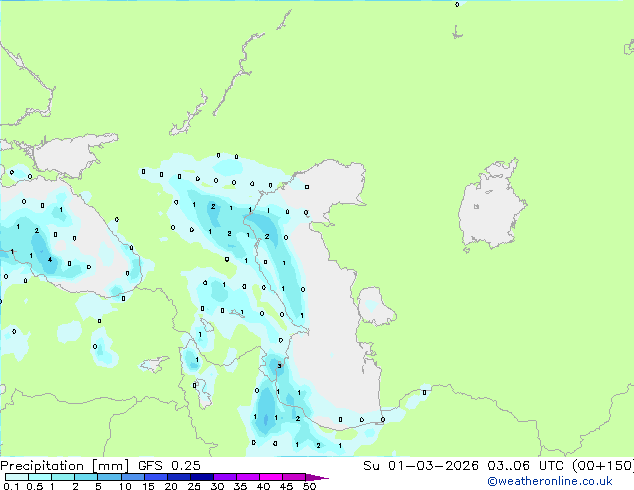The width and height of the screenshot is (634, 490).
Task: Click the legend scale label "50"
Action: (x=309, y=486)
